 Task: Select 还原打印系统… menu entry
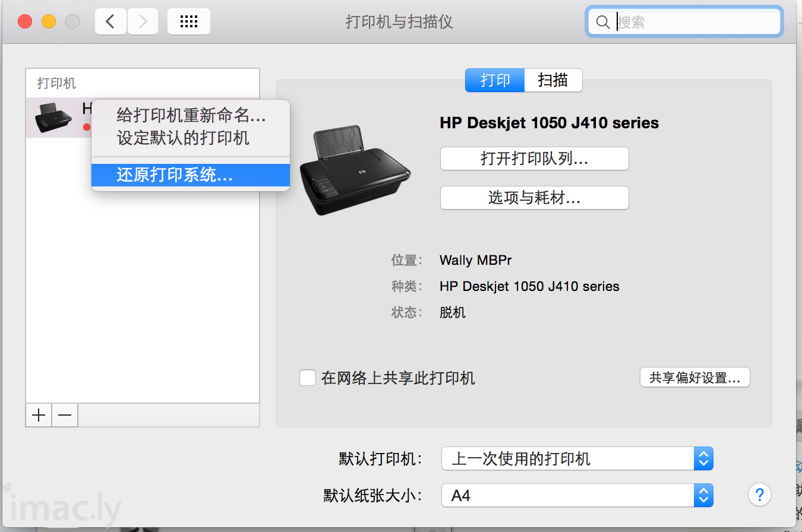pyautogui.click(x=191, y=175)
